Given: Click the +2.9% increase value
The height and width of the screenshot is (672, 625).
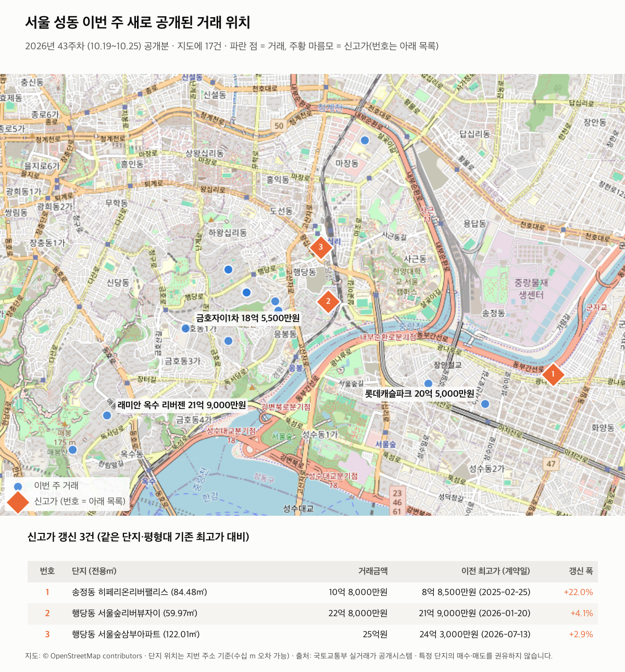Looking at the screenshot, I should [x=581, y=634].
